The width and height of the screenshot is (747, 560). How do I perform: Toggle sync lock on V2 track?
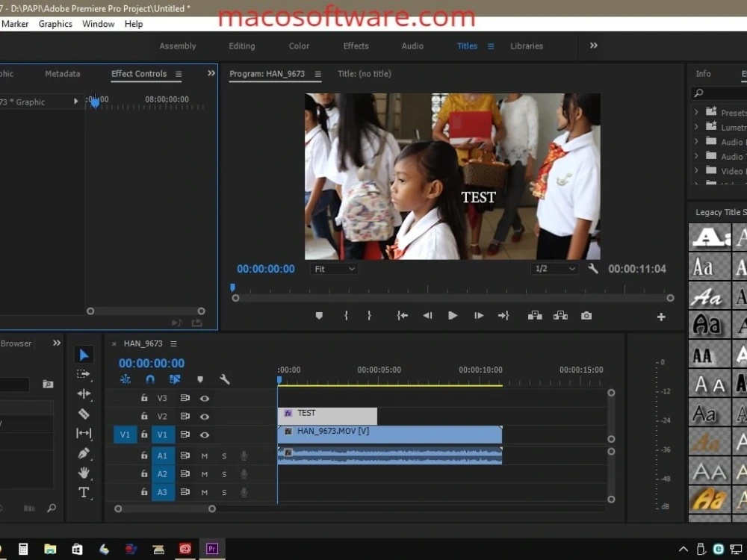click(185, 416)
